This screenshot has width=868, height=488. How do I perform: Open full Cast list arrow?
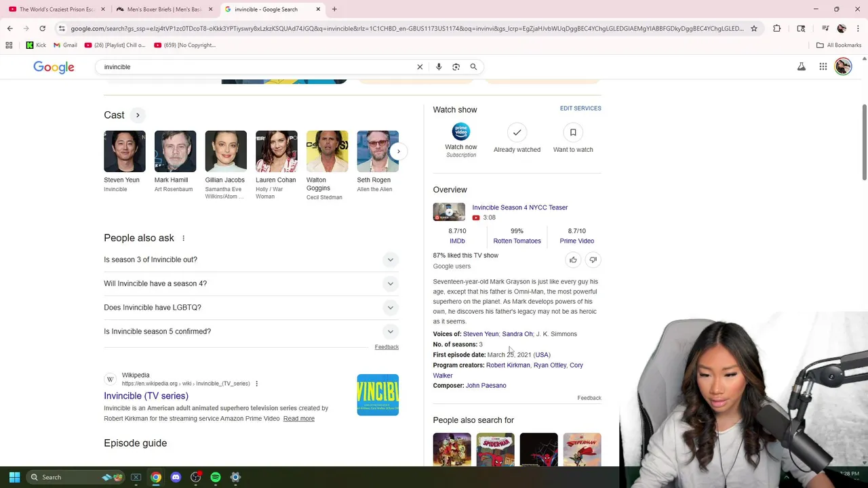tap(138, 115)
